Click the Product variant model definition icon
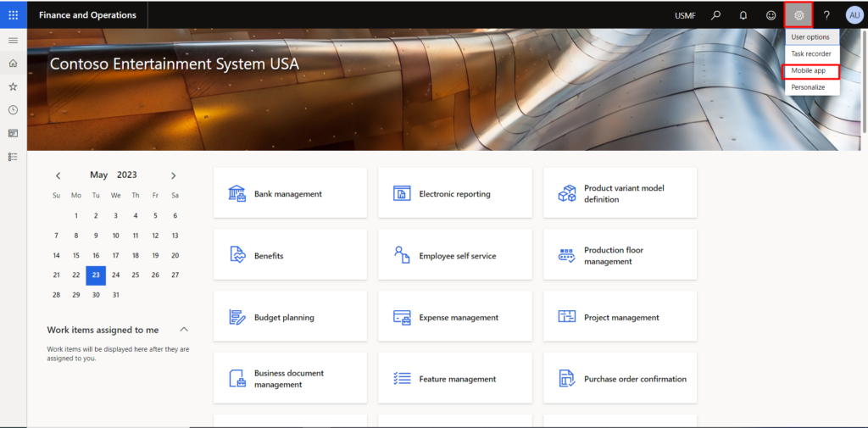Image resolution: width=868 pixels, height=428 pixels. click(567, 194)
